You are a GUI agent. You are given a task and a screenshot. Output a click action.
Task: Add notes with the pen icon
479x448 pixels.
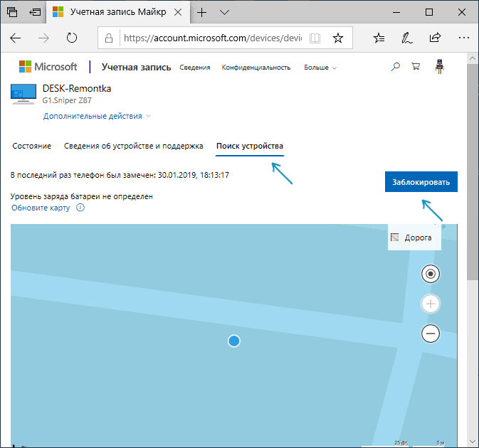pos(406,38)
